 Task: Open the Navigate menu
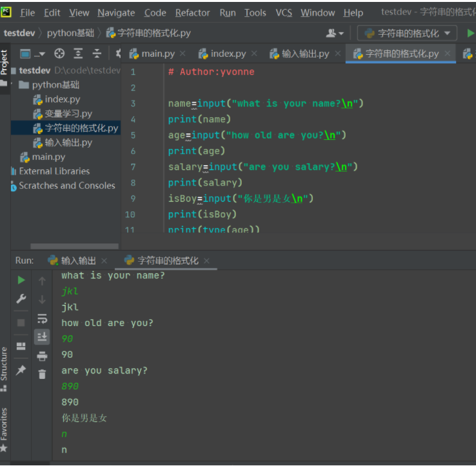coord(116,13)
